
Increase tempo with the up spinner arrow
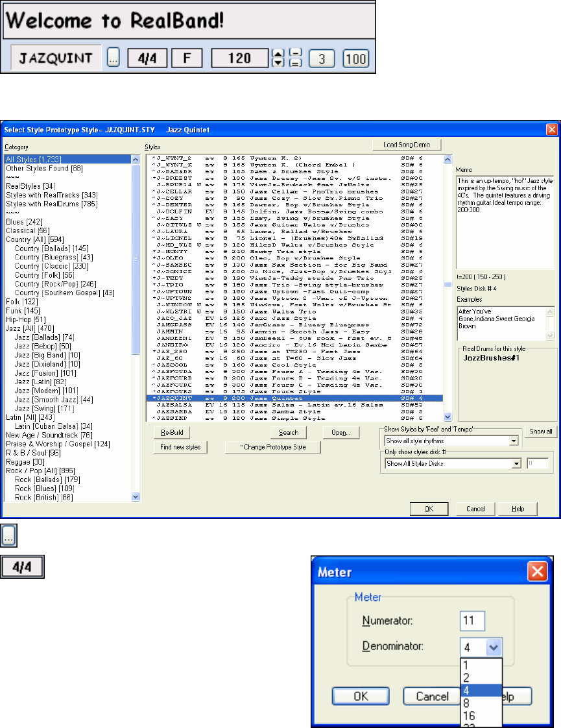point(278,53)
